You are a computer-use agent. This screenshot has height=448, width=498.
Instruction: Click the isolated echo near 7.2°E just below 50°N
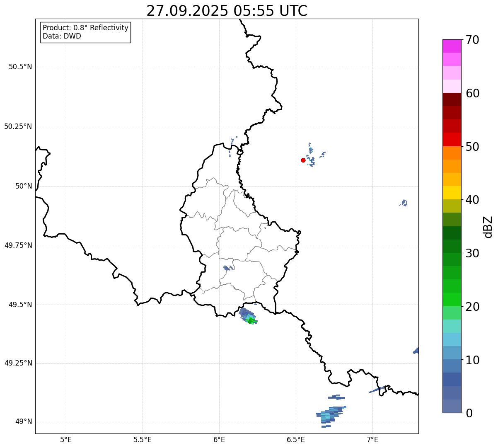(x=404, y=203)
